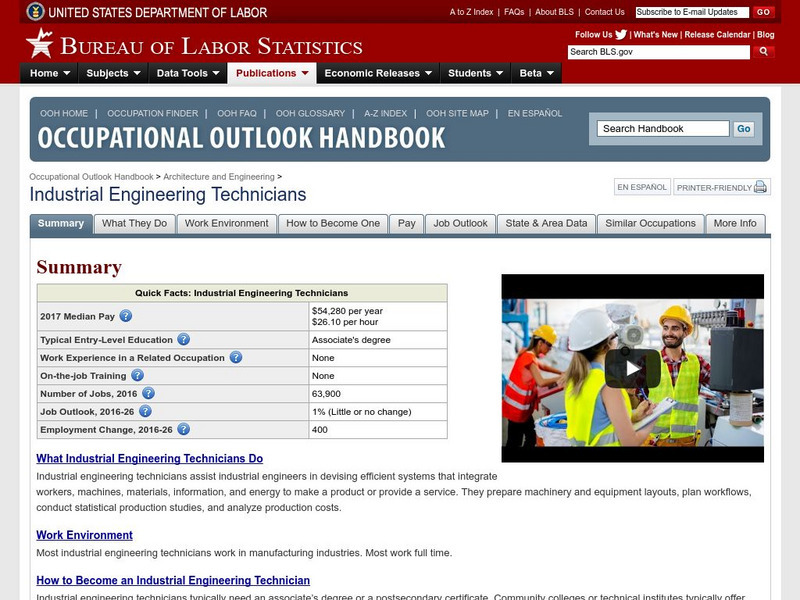
Task: Click the printer icon in Printer-Friendly
Action: 760,187
